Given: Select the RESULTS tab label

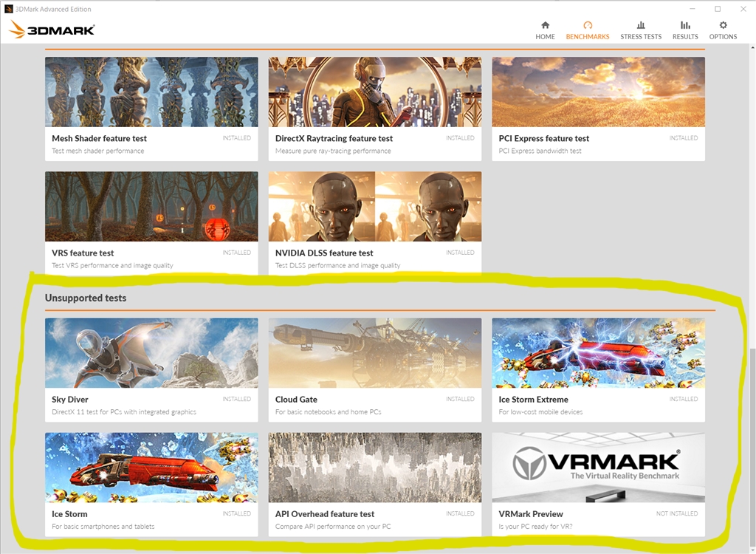Looking at the screenshot, I should tap(685, 37).
